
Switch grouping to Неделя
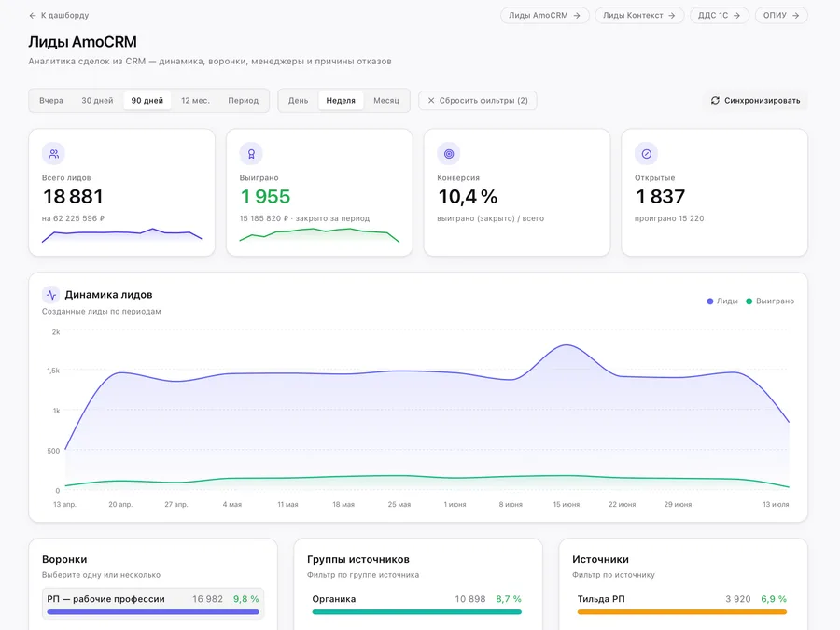(341, 100)
